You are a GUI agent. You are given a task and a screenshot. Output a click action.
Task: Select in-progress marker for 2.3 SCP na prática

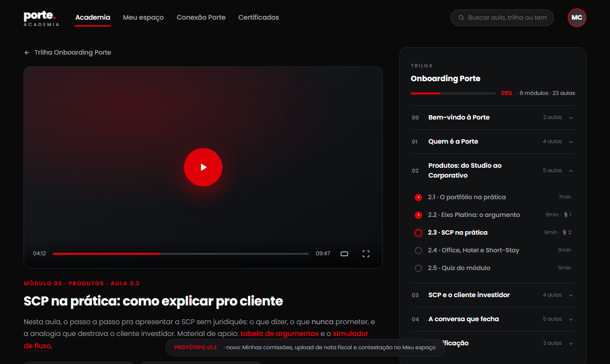[418, 233]
